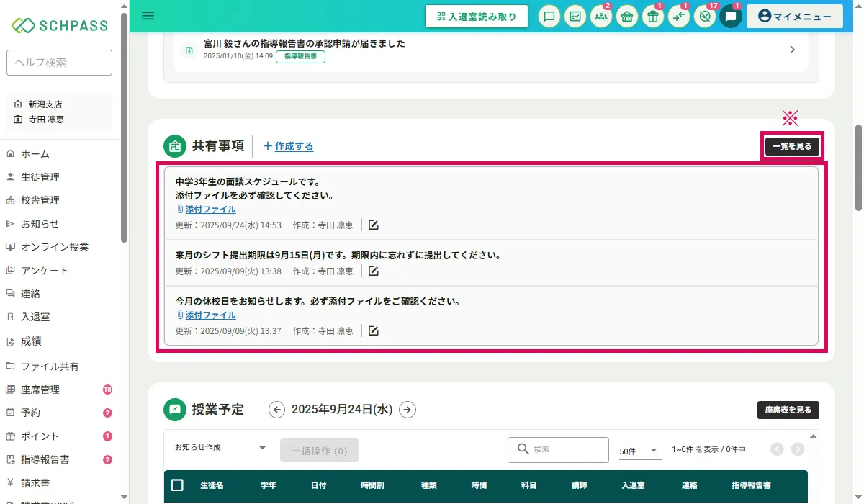Tick the select-all checkbox in the schedule table
This screenshot has width=864, height=504.
[177, 485]
